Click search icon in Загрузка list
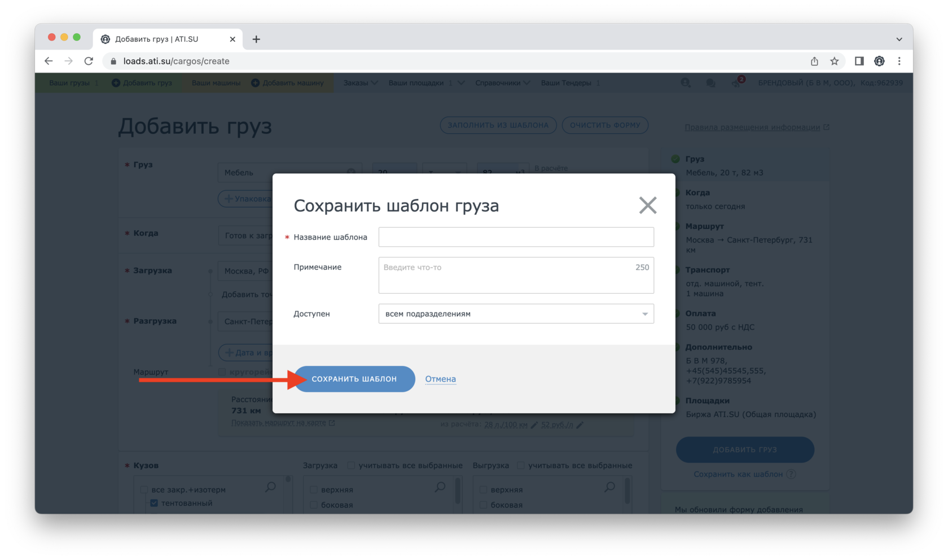The width and height of the screenshot is (948, 560). coord(440,487)
